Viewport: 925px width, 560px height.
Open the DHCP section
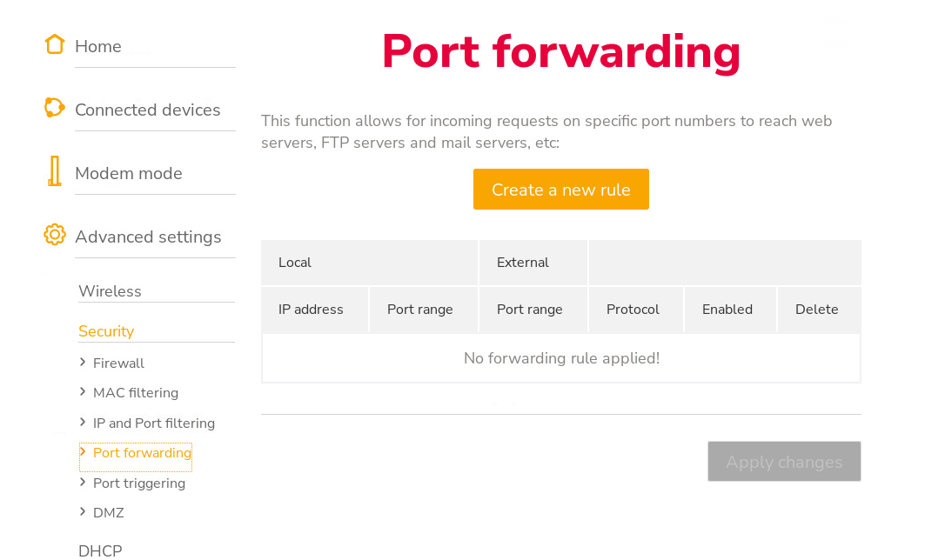(x=100, y=550)
